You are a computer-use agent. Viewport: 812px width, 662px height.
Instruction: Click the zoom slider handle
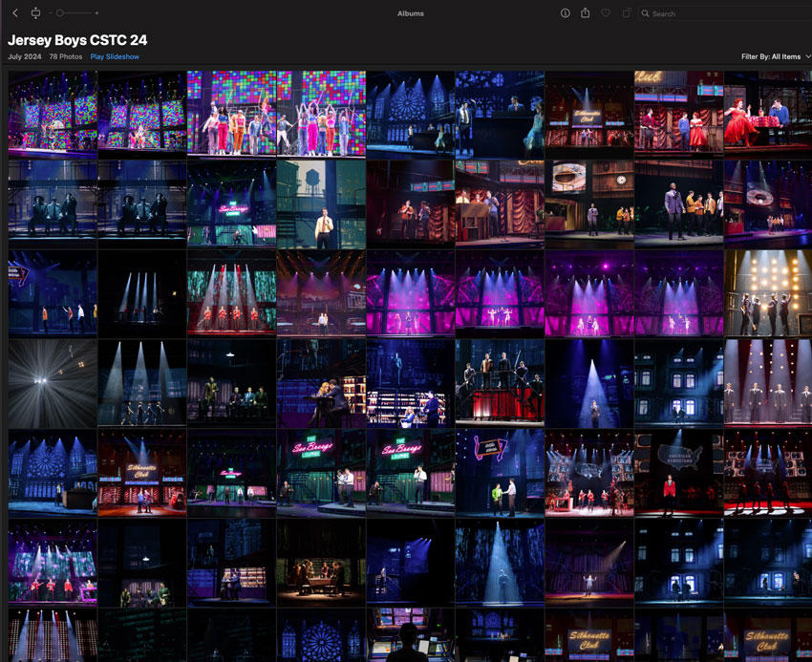point(60,13)
